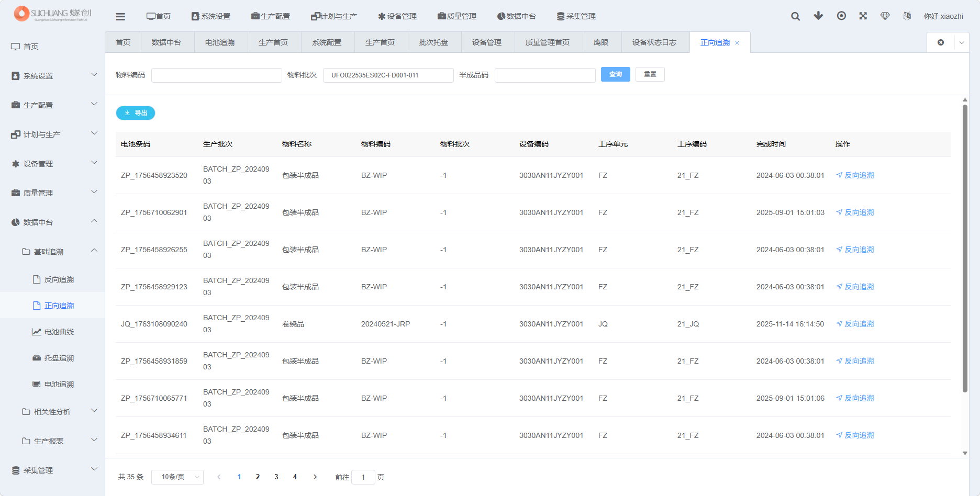Open 反向追溯 page in sidebar
This screenshot has height=496, width=980.
pos(52,279)
